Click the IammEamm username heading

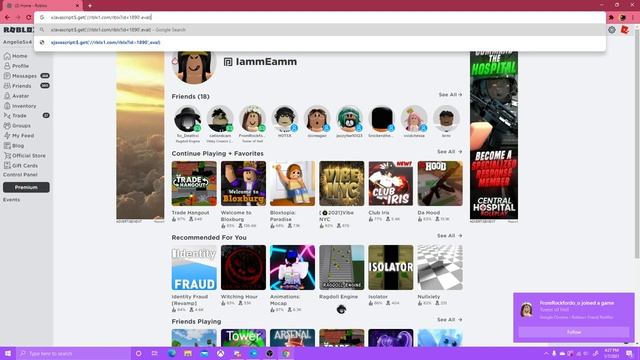tap(266, 62)
